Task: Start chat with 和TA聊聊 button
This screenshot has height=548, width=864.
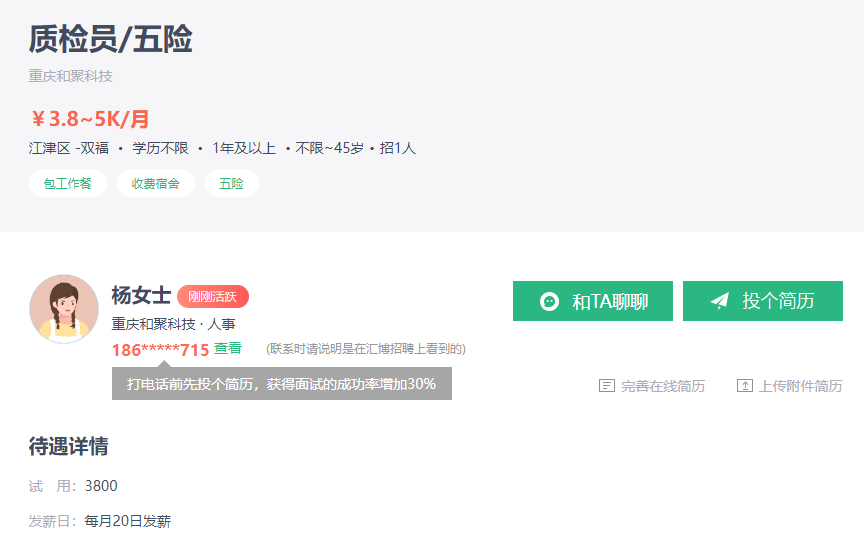Action: [593, 301]
